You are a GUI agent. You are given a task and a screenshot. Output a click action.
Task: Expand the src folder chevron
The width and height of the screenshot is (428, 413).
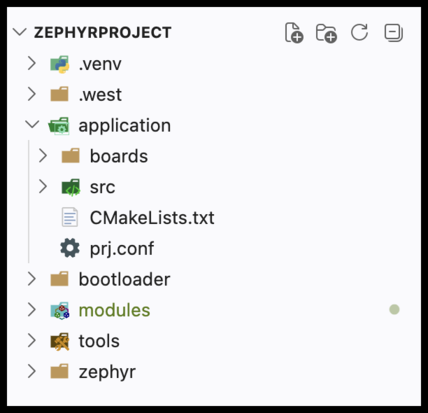pyautogui.click(x=43, y=187)
